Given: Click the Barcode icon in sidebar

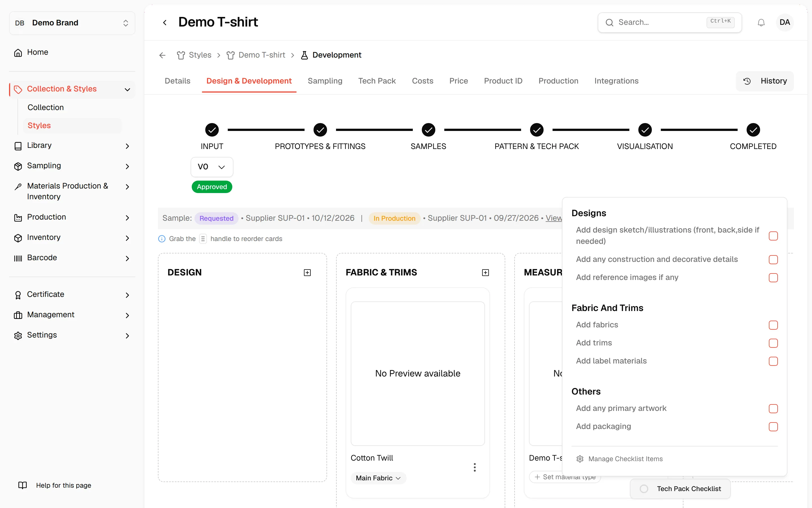Looking at the screenshot, I should coord(18,258).
